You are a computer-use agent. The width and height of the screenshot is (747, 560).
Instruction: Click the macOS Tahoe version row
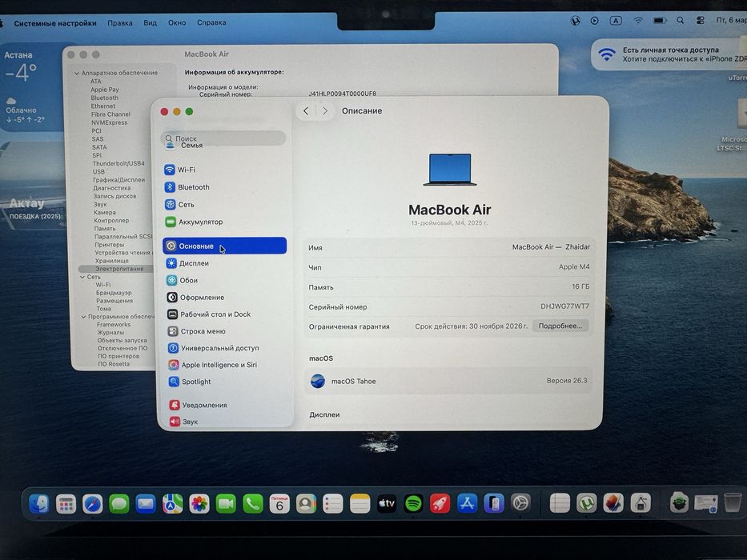point(448,381)
